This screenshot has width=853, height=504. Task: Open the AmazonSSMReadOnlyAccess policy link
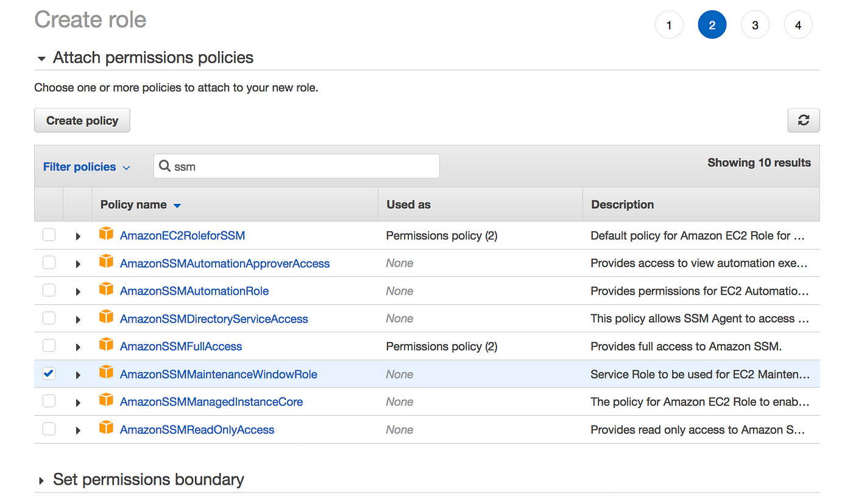(197, 430)
